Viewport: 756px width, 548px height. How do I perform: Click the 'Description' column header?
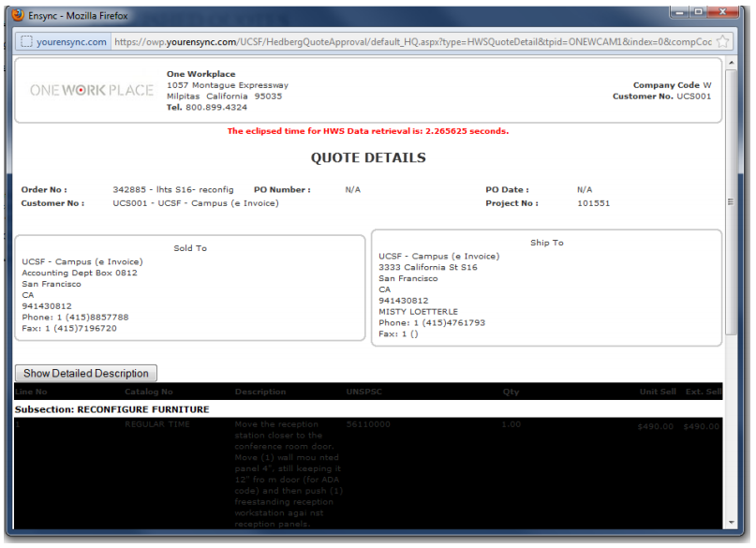(x=260, y=392)
